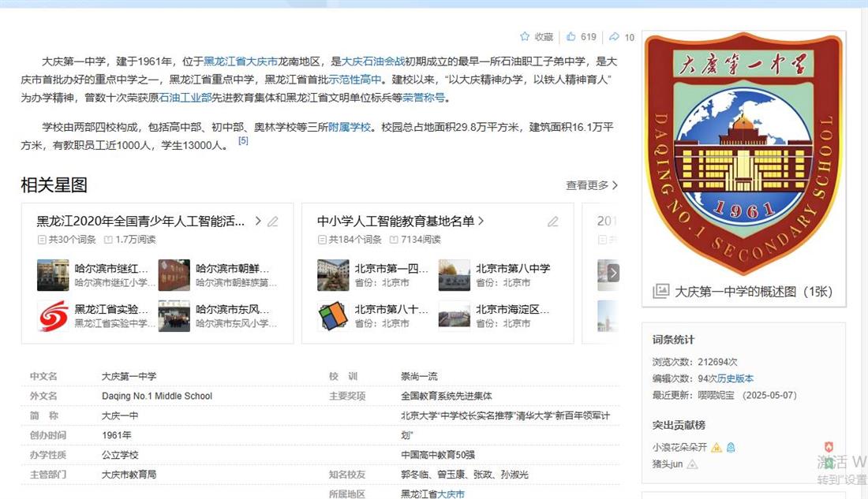Open 北京市海淀区 school thumbnail
The width and height of the screenshot is (868, 499).
click(x=454, y=316)
